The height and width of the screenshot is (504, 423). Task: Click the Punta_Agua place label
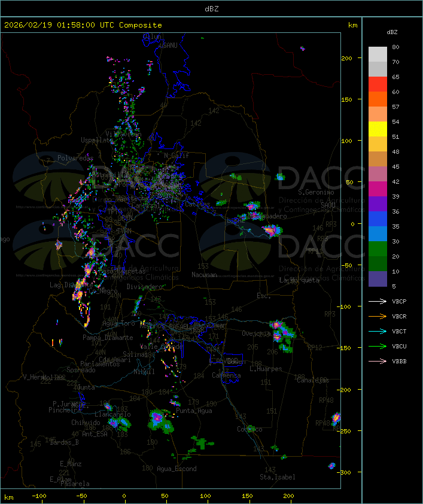tap(194, 411)
